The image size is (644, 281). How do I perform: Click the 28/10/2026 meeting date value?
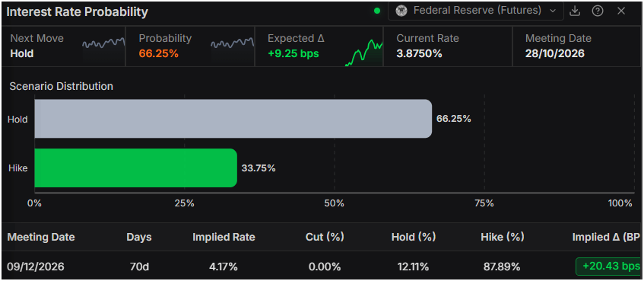pyautogui.click(x=555, y=54)
